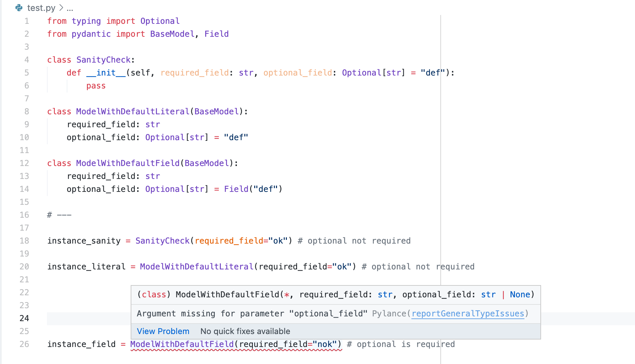Select the test.py breadcrumb label

tap(41, 7)
